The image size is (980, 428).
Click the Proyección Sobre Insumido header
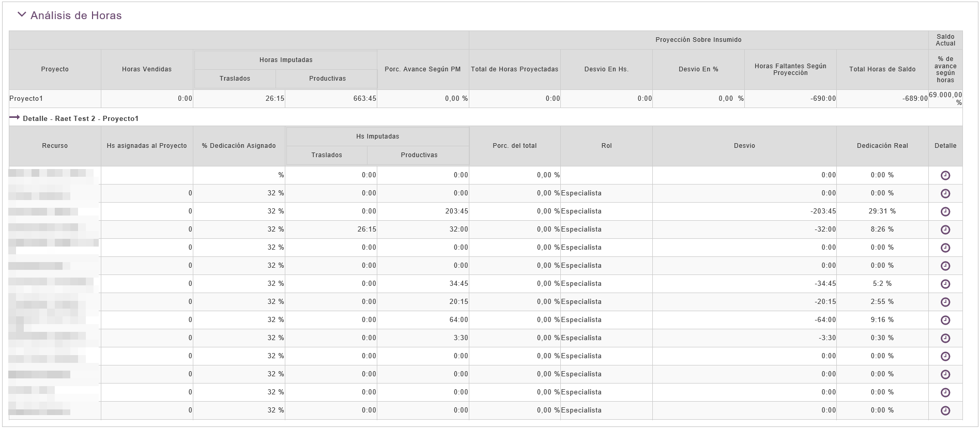click(x=698, y=40)
